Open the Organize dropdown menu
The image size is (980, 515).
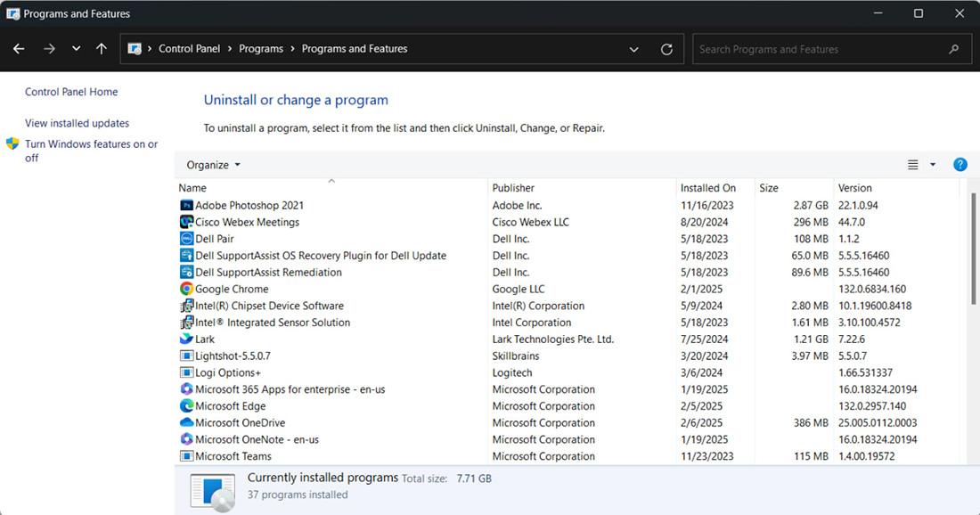pyautogui.click(x=213, y=165)
